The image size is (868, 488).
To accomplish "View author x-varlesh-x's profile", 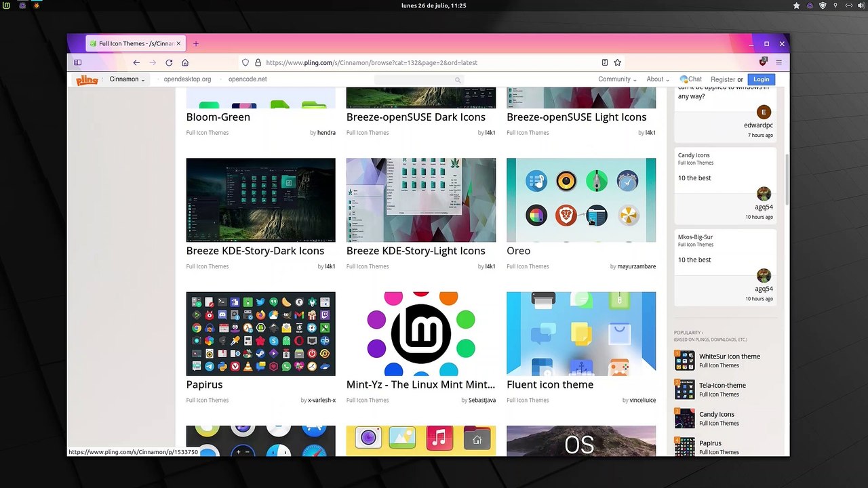I will pos(322,400).
